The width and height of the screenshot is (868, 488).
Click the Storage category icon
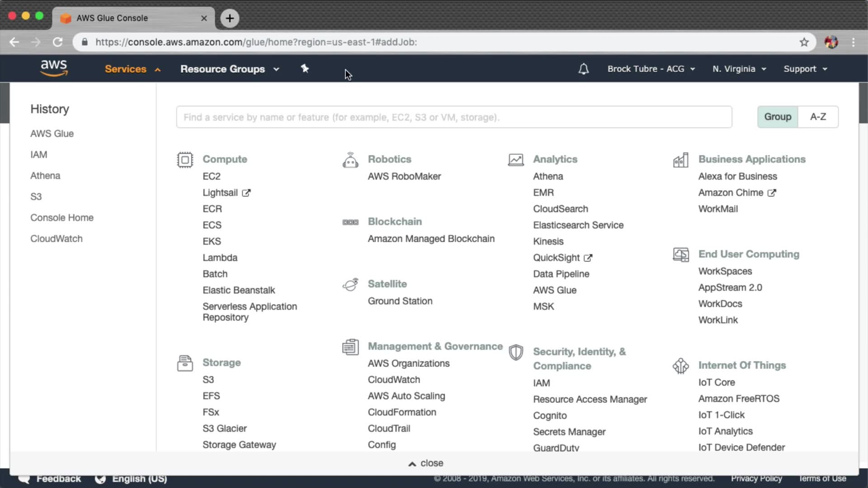(185, 363)
